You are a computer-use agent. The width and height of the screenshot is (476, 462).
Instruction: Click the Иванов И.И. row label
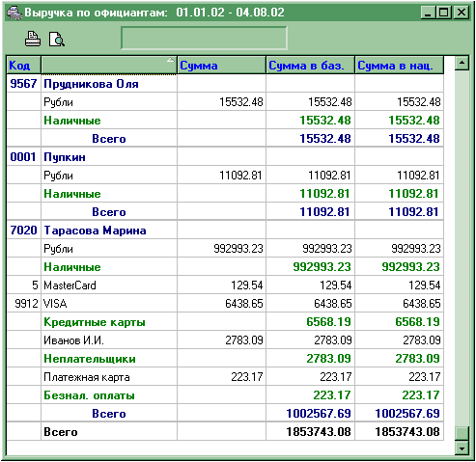click(x=73, y=340)
